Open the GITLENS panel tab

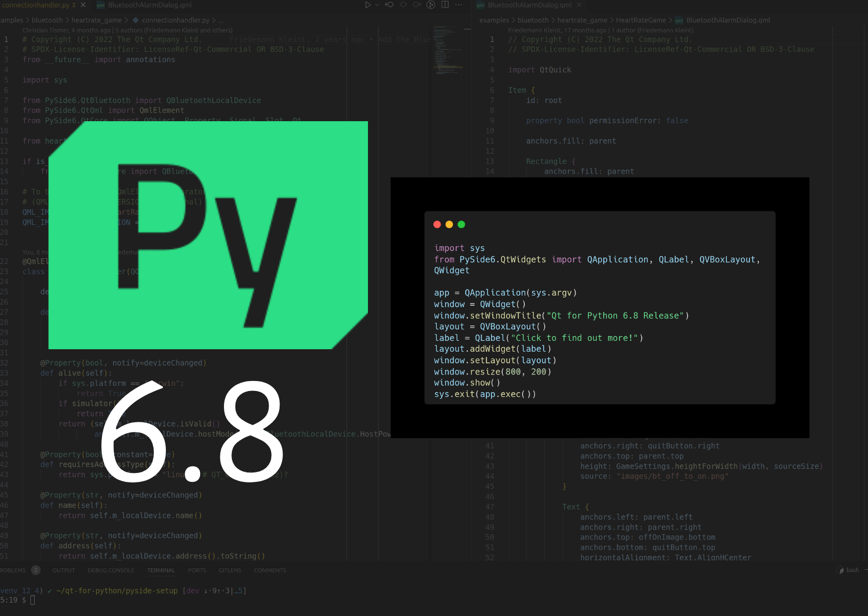click(230, 570)
